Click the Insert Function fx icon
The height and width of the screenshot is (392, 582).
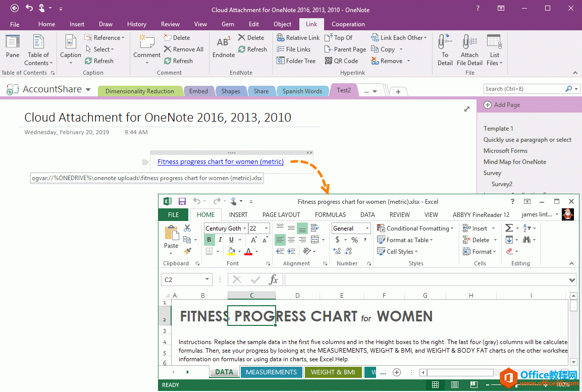click(273, 279)
